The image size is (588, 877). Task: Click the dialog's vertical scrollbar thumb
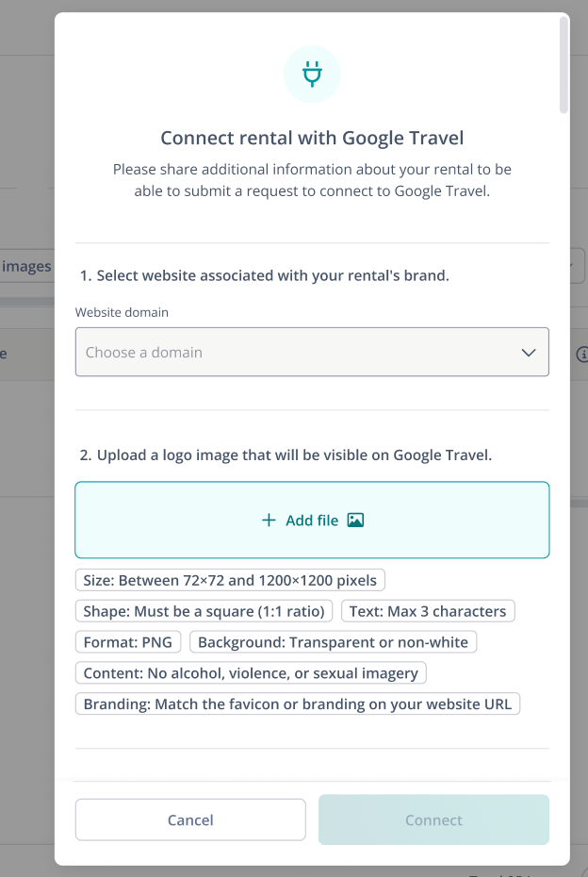coord(563,66)
